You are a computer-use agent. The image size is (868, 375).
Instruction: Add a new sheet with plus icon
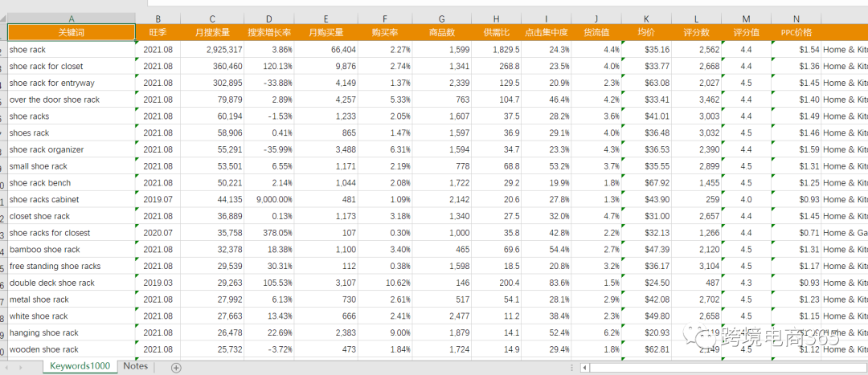click(x=176, y=367)
